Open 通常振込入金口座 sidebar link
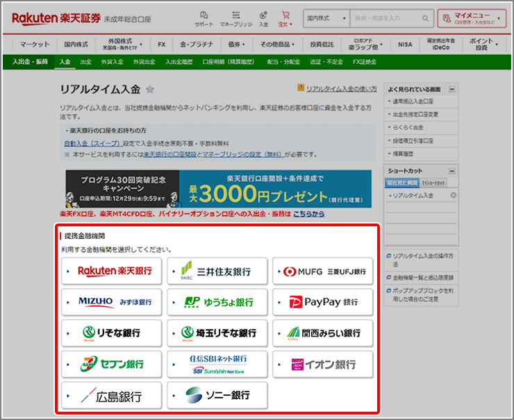The width and height of the screenshot is (514, 420). [x=413, y=101]
